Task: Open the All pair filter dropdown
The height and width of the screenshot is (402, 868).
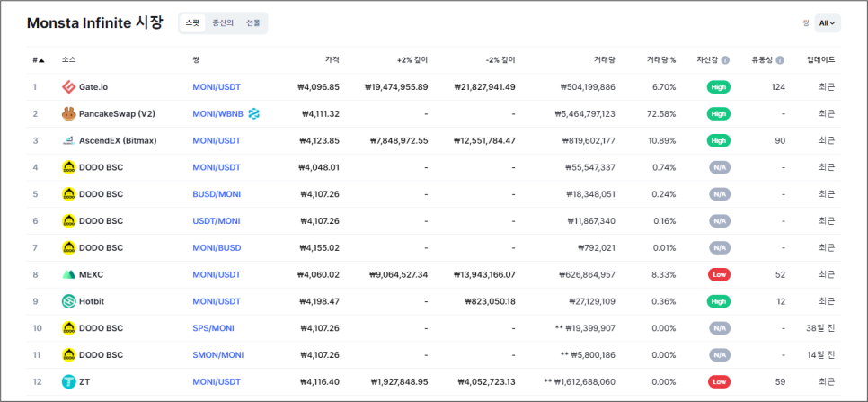Action: [x=827, y=23]
